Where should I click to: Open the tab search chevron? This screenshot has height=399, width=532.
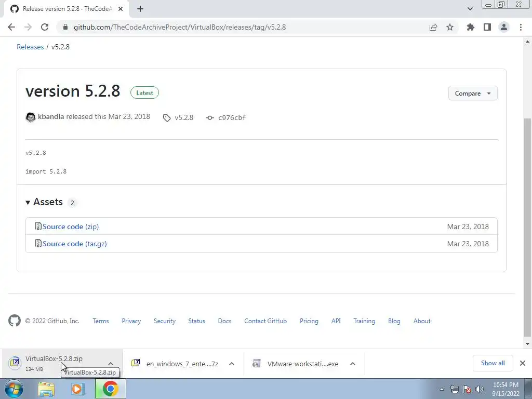click(470, 9)
